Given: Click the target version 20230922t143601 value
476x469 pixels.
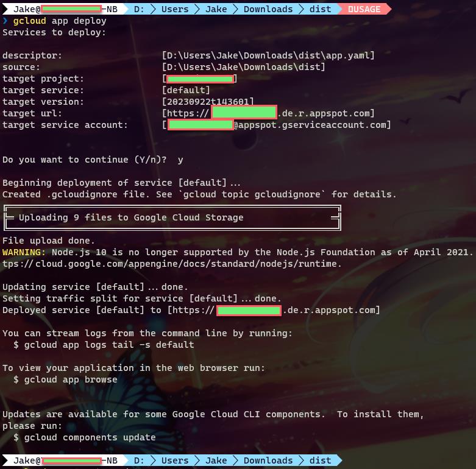Looking at the screenshot, I should coord(208,102).
